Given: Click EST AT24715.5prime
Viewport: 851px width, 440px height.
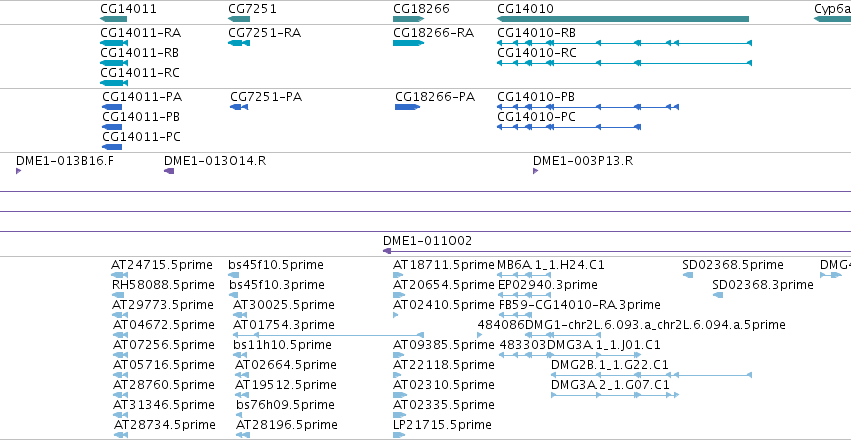Looking at the screenshot, I should point(162,265).
